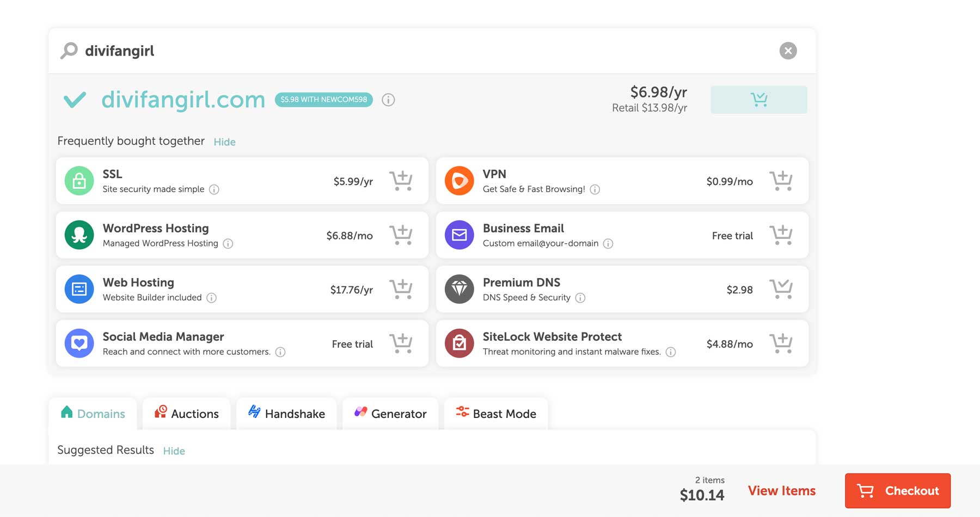Add Premium DNS to cart
The image size is (980, 517).
(782, 289)
